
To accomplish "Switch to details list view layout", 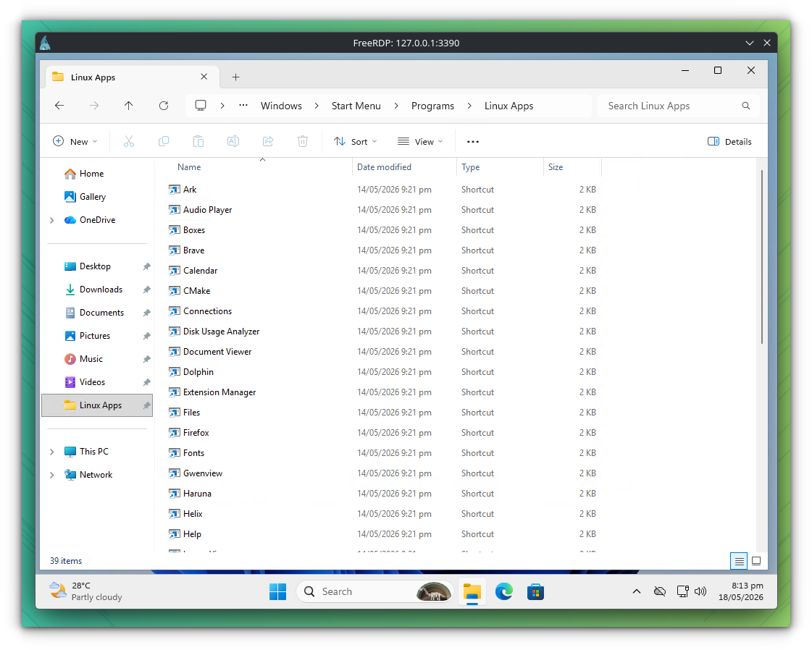I will pyautogui.click(x=739, y=561).
